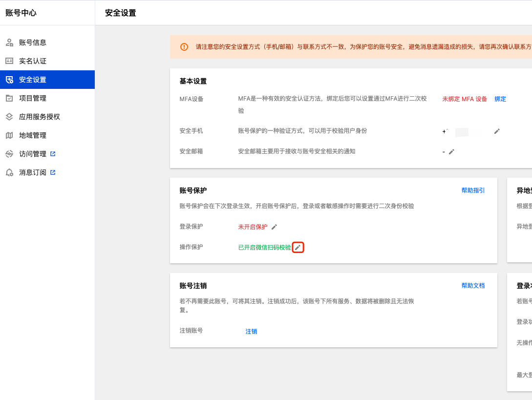Click 绑定 link for MFA device
532x400 pixels.
tap(500, 99)
